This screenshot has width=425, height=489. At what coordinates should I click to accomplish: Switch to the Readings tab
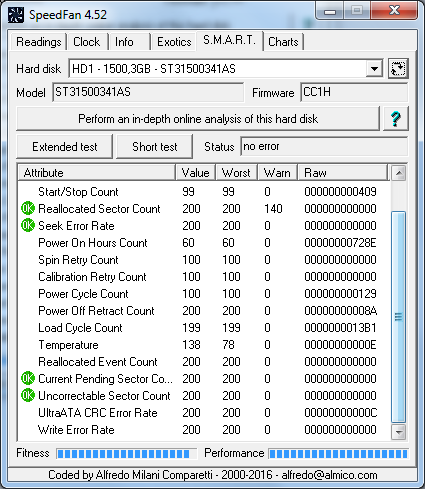pyautogui.click(x=39, y=42)
